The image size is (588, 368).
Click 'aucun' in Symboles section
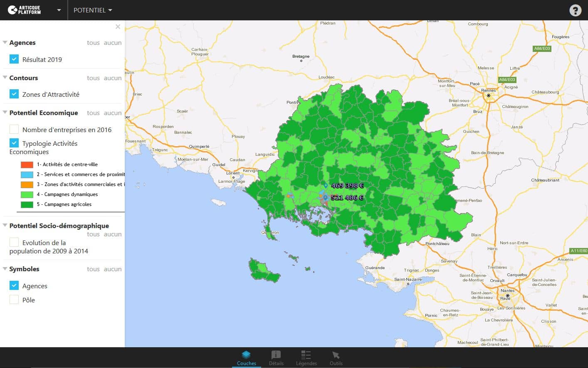click(113, 269)
